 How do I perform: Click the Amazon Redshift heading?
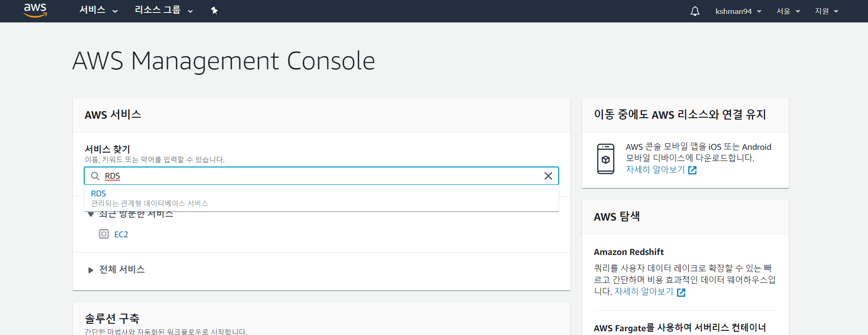click(x=629, y=252)
